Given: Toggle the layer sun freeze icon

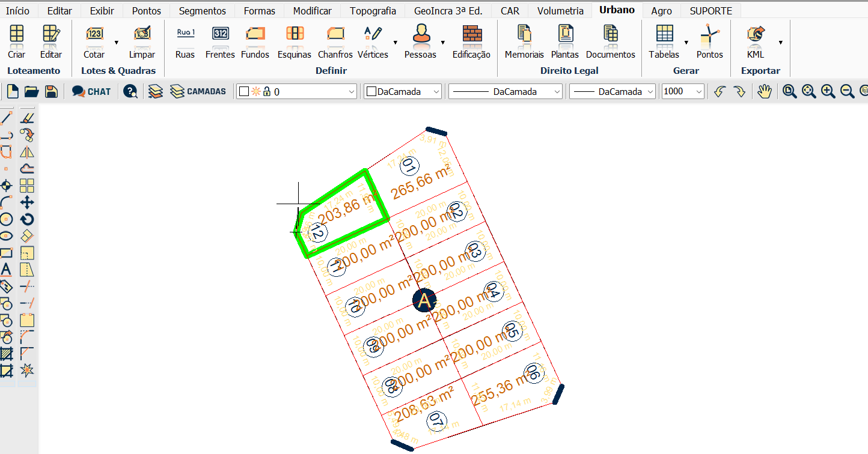Looking at the screenshot, I should pos(256,91).
